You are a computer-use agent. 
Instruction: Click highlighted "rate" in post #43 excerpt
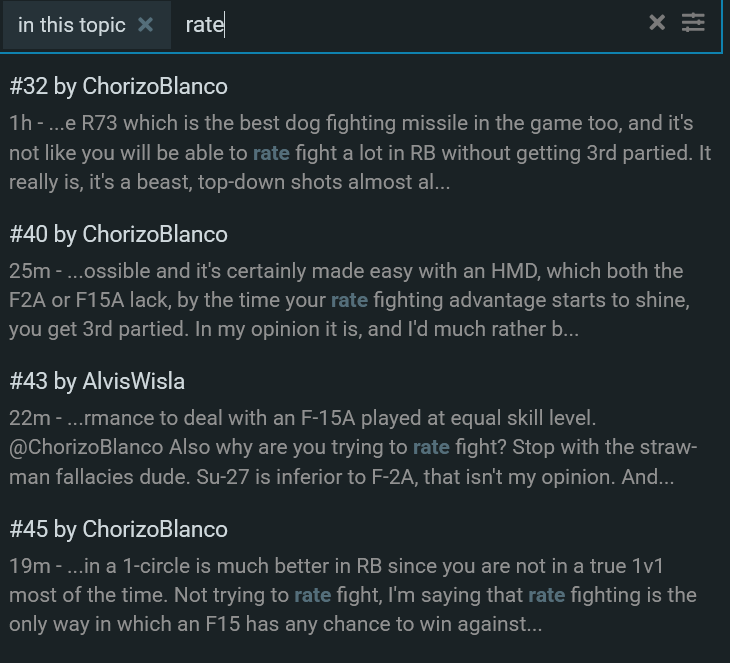pos(431,448)
